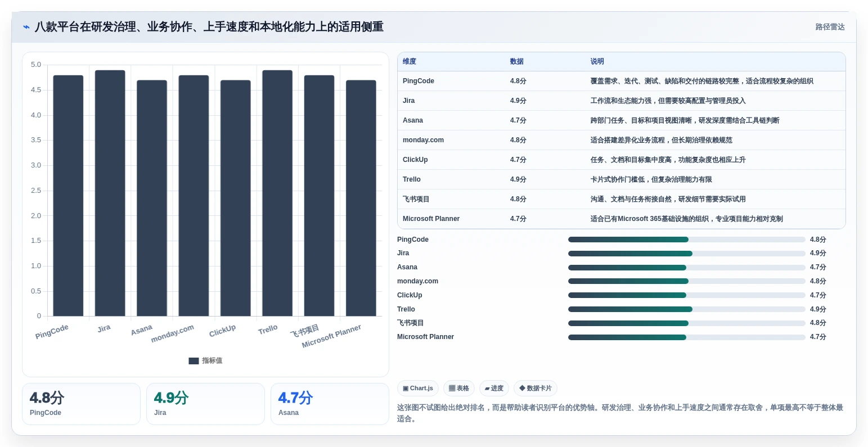
Task: Click the description 适合搭建差异化业务流程，但长期治理依赖规范
Action: [661, 140]
